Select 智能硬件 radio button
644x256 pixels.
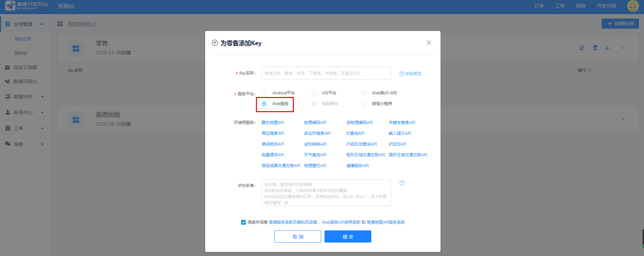(x=314, y=104)
